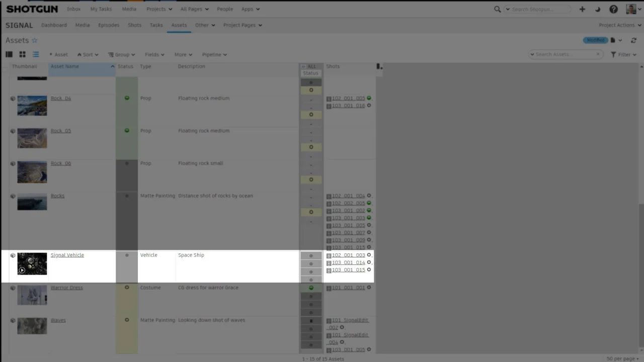644x362 pixels.
Task: Open the More dropdown
Action: (183, 54)
